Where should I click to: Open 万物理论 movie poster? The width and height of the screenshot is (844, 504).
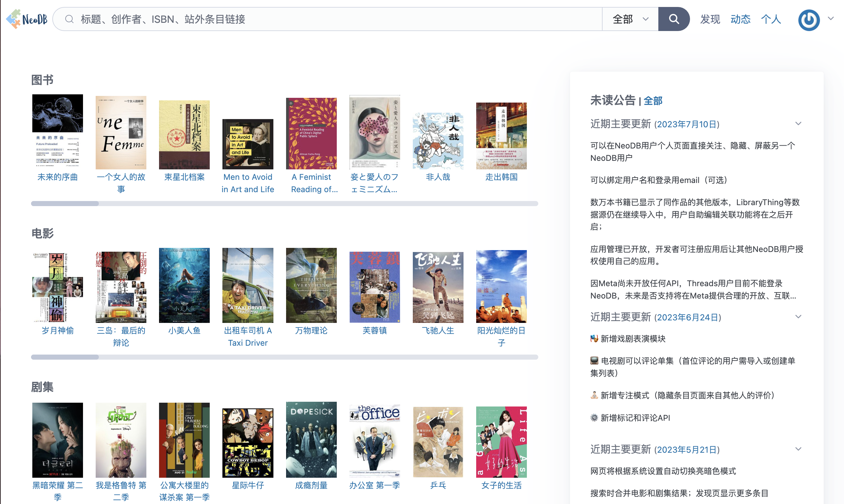pyautogui.click(x=311, y=285)
